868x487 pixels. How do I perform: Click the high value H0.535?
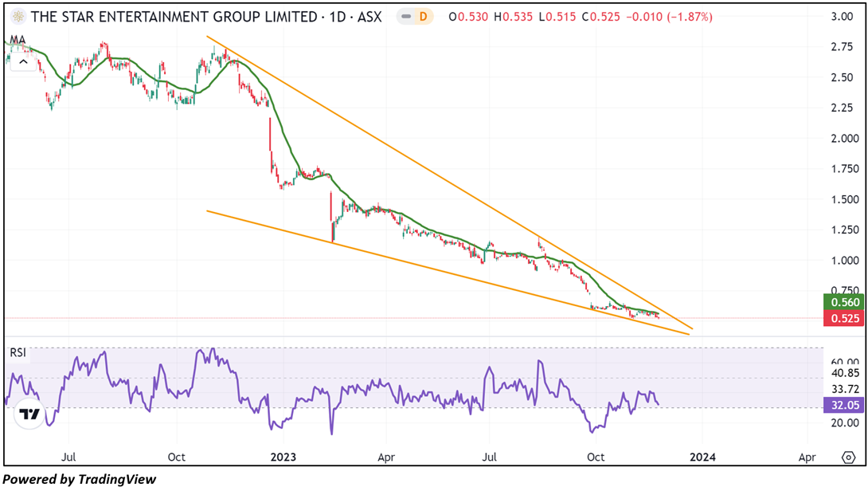coord(513,18)
